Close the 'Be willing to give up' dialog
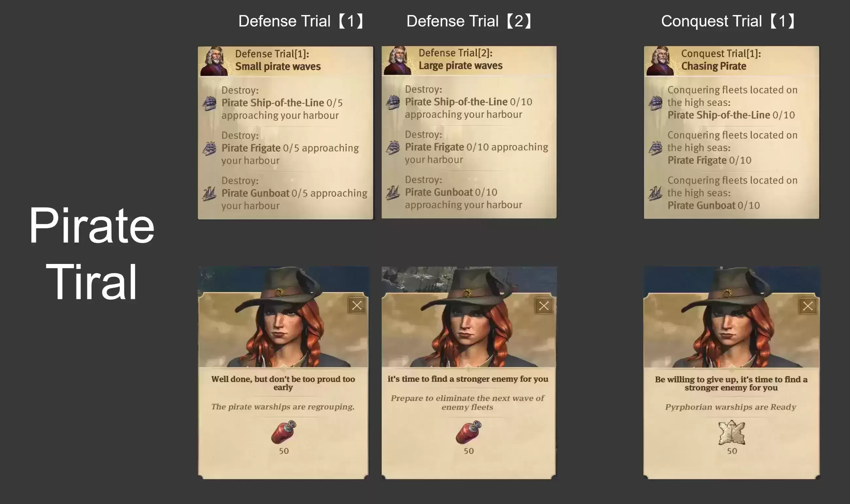The width and height of the screenshot is (850, 504). [x=807, y=306]
